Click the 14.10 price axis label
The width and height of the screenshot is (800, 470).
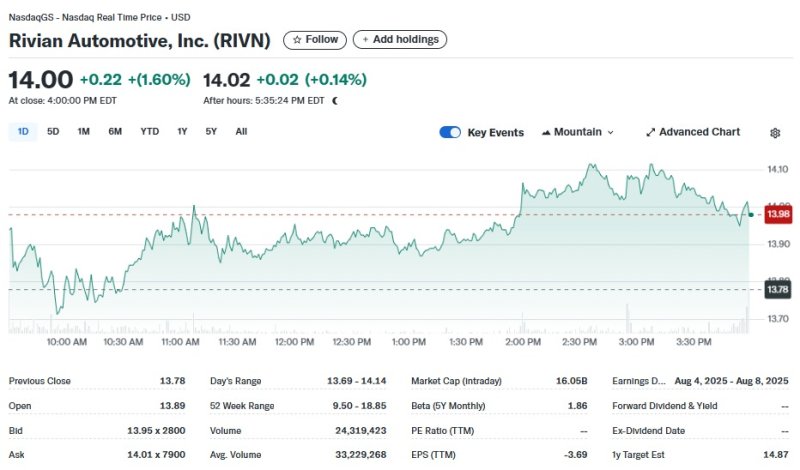coord(778,169)
